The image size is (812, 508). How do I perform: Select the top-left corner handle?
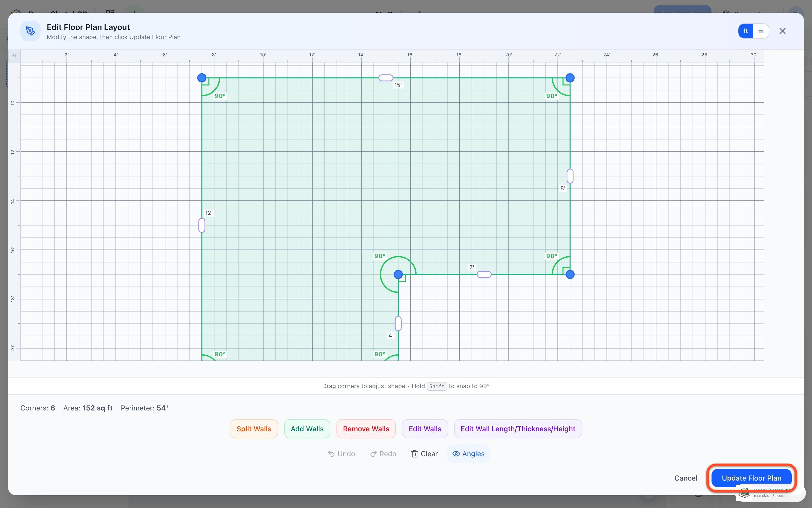[x=202, y=78]
